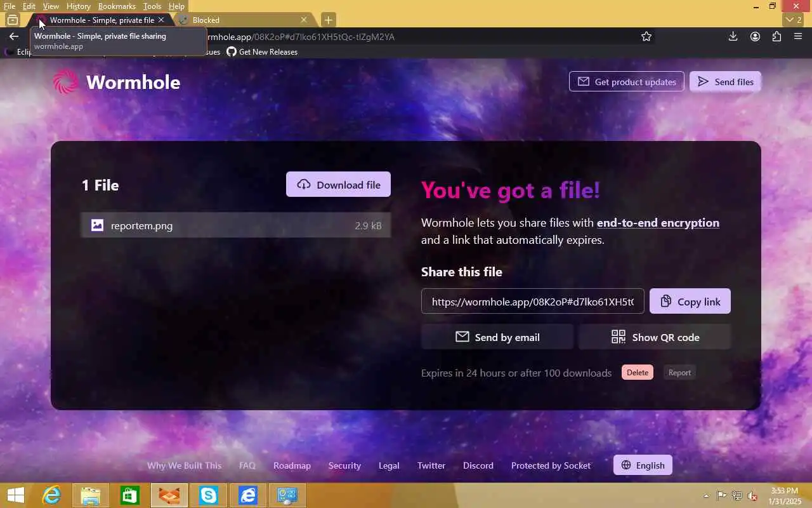
Task: Open the Tools menu
Action: pos(152,6)
